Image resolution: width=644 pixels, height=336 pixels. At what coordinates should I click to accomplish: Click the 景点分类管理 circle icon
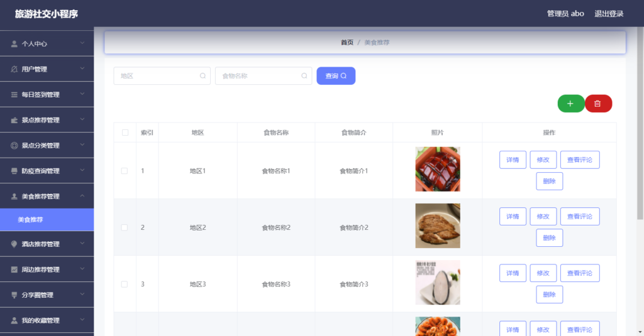pos(14,146)
